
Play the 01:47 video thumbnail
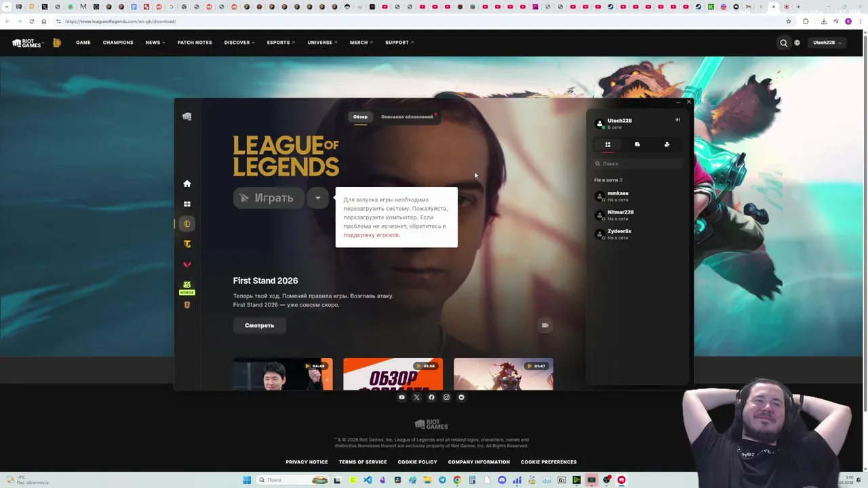point(503,374)
